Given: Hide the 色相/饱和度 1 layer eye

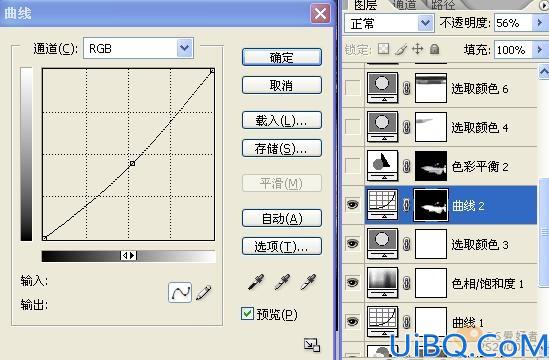Looking at the screenshot, I should click(x=353, y=282).
